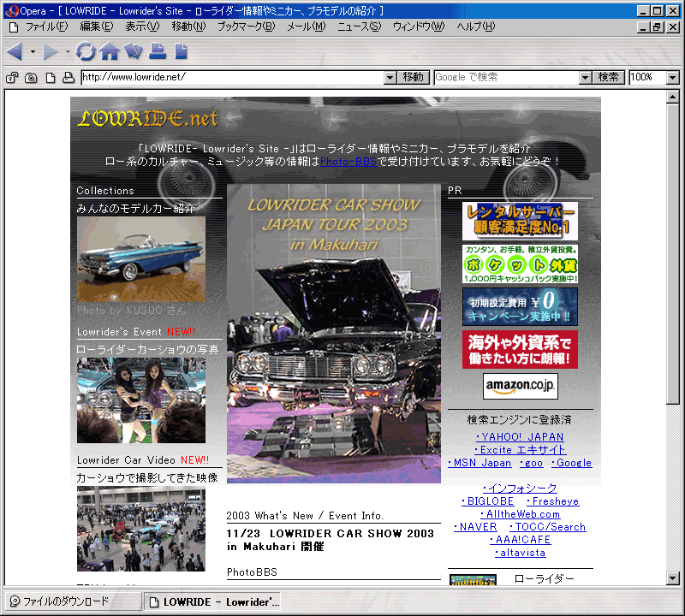Open the MSN Japan link

(479, 463)
